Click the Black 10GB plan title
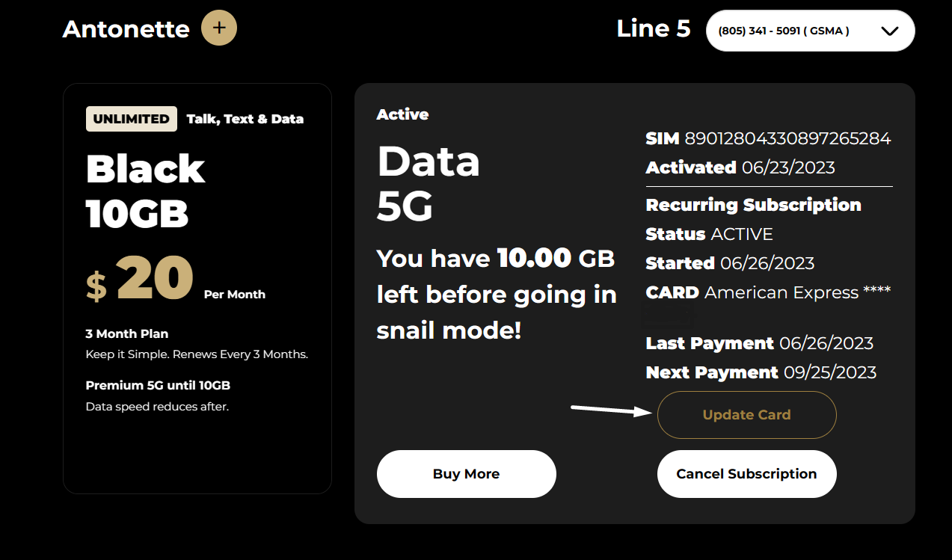This screenshot has width=952, height=560. coord(145,191)
